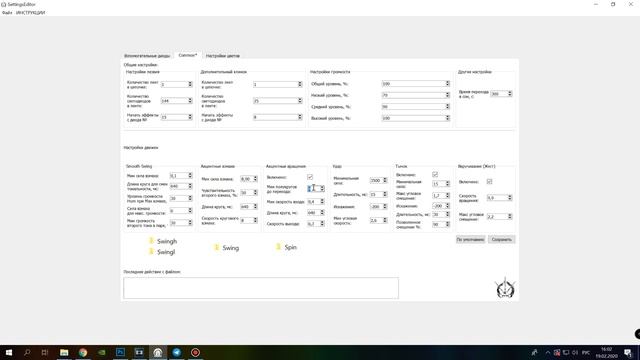Viewport: 640px width, 360px height.
Task: Open the Windows Start menu
Action: [9, 352]
